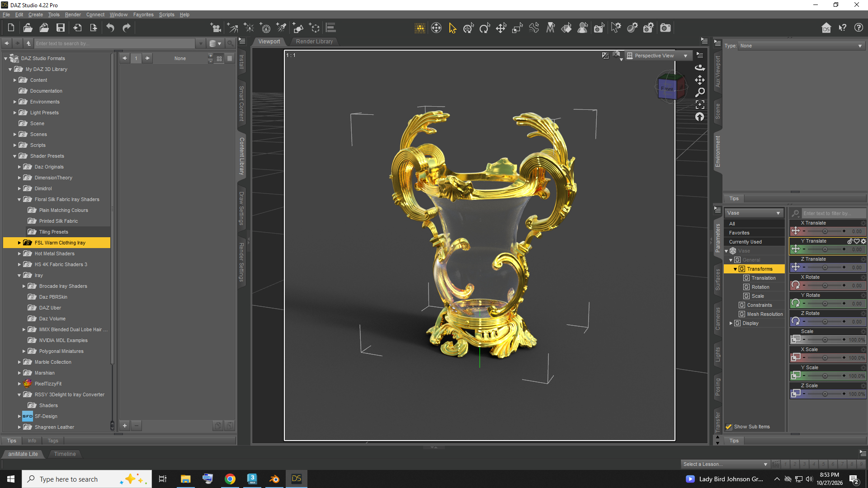Expand the Display property group
868x488 pixels.
click(731, 324)
